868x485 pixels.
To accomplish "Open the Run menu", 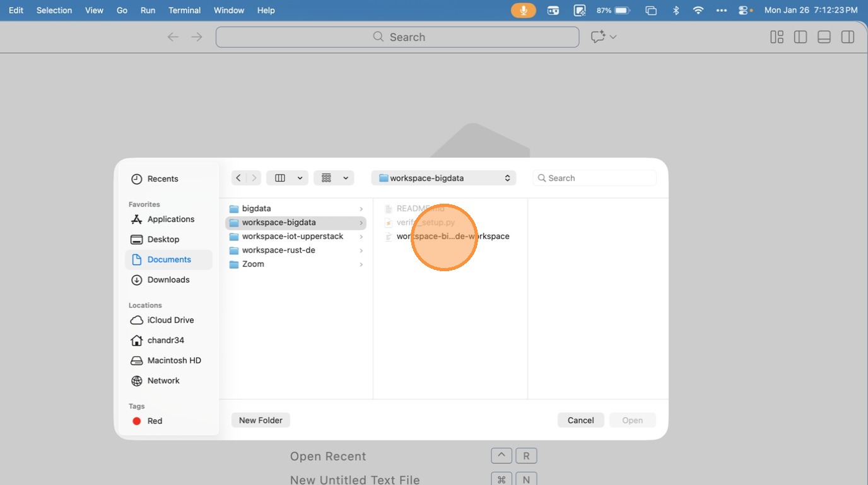I will (x=148, y=10).
